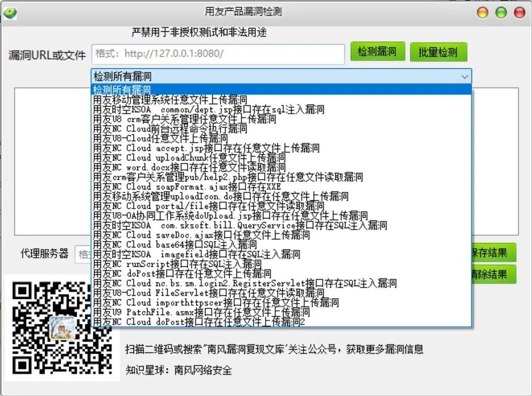Image resolution: width=532 pixels, height=396 pixels.
Task: Click the 代理服务器 label
Action: coord(45,253)
